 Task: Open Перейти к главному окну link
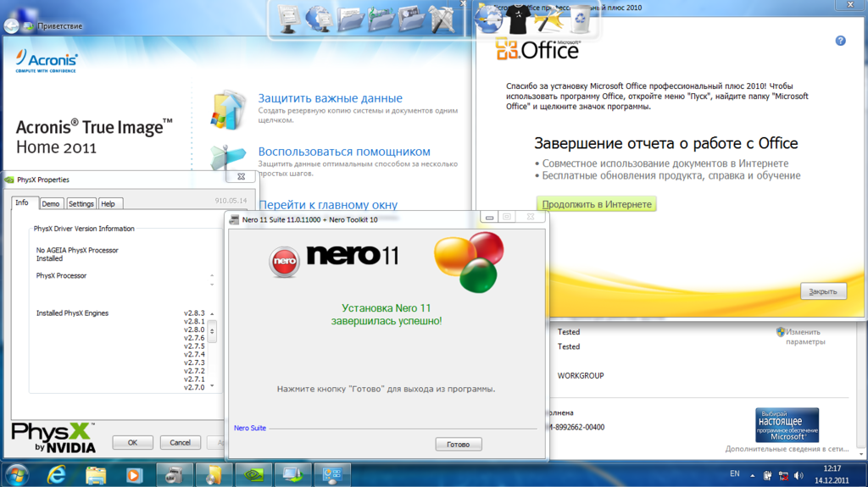[x=328, y=204]
